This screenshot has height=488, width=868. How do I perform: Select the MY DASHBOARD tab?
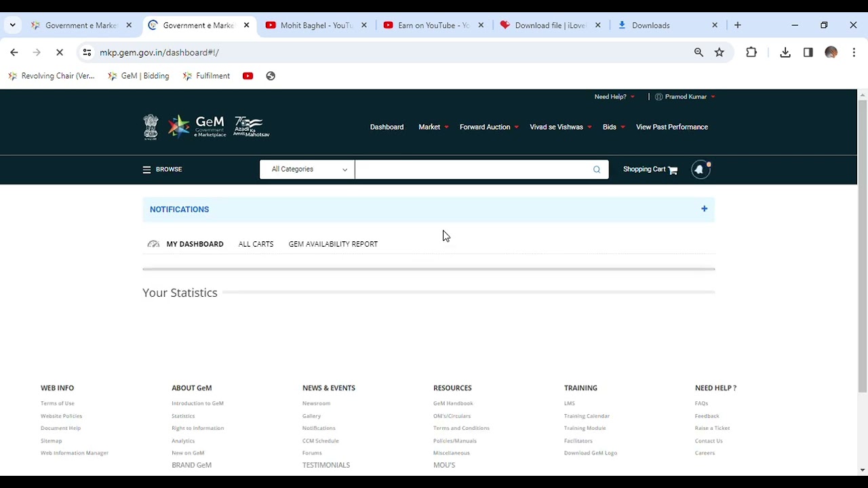pos(195,244)
